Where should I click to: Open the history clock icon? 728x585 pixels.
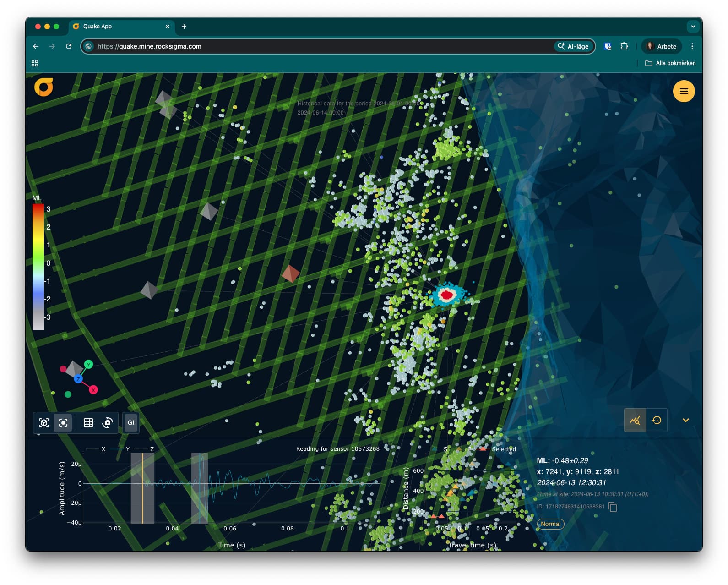click(657, 420)
